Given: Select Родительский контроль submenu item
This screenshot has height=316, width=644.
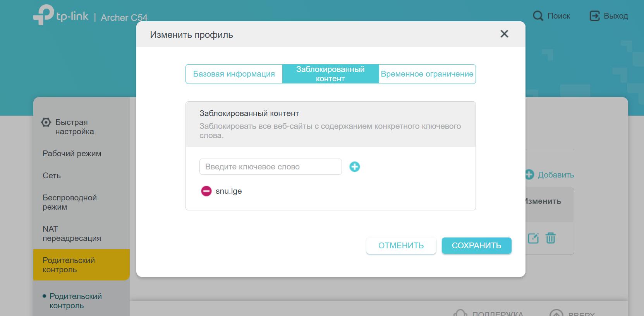Looking at the screenshot, I should (x=76, y=301).
